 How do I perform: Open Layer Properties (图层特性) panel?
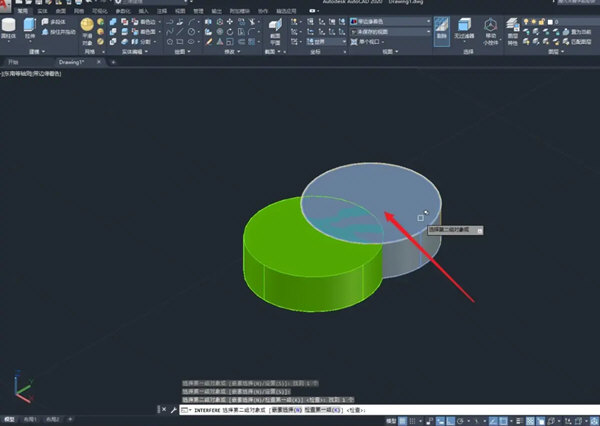click(513, 28)
